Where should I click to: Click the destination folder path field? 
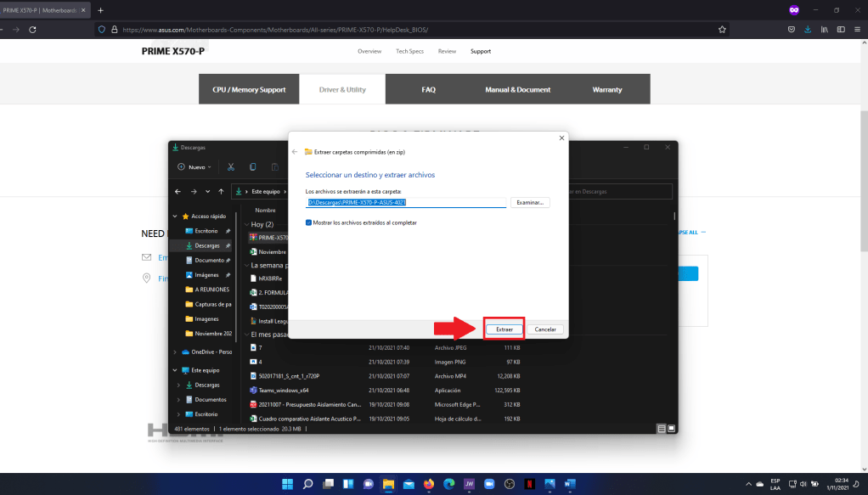tap(406, 203)
